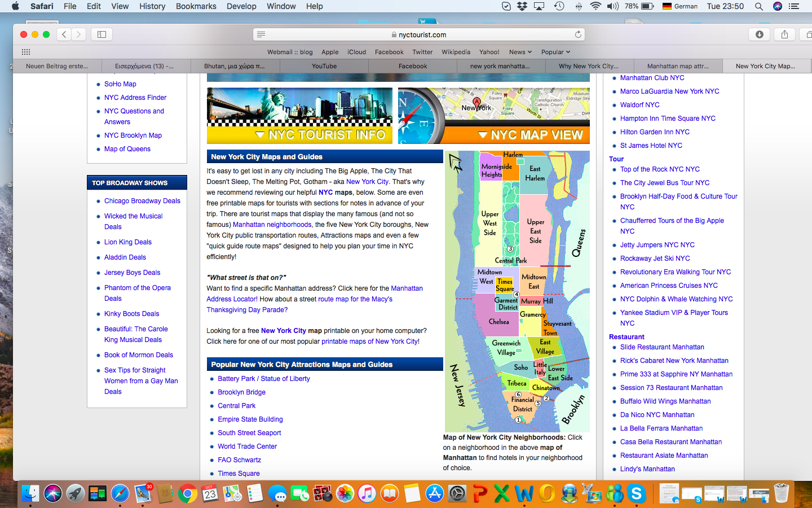This screenshot has height=508, width=812.
Task: Open the Favorites grid icon
Action: [x=26, y=52]
